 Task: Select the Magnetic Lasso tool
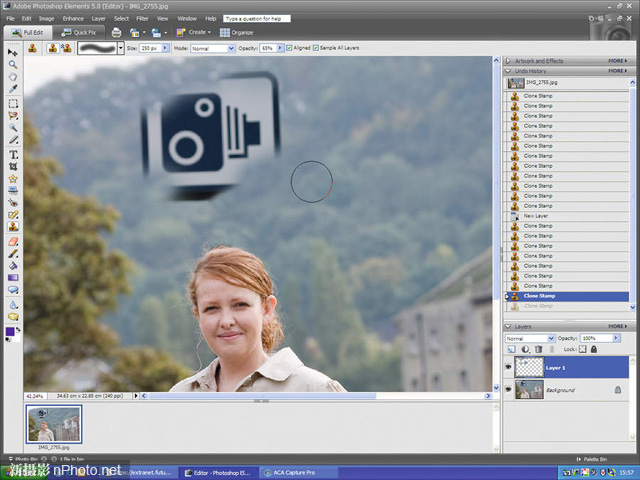point(13,116)
